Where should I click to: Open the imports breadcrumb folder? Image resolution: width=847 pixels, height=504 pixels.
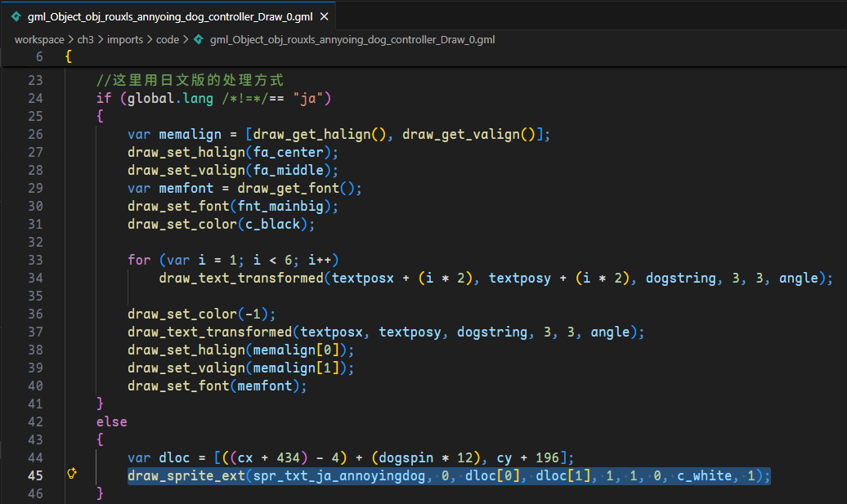pos(125,40)
